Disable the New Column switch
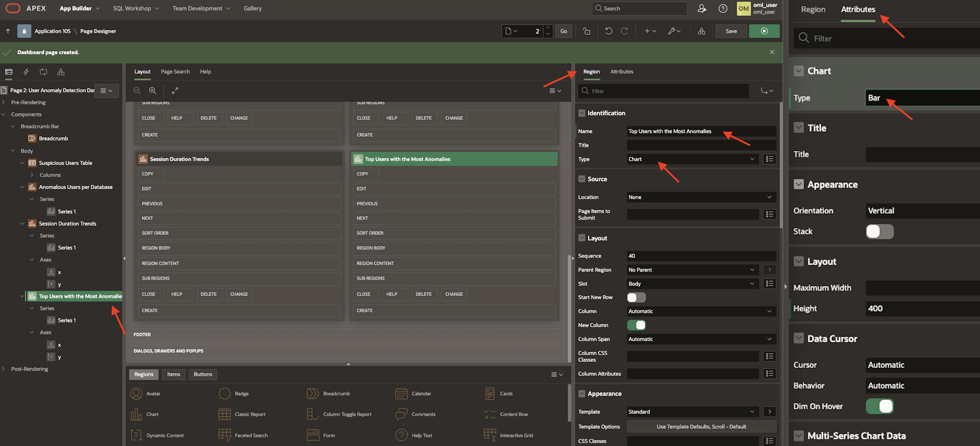980x446 pixels. click(636, 325)
